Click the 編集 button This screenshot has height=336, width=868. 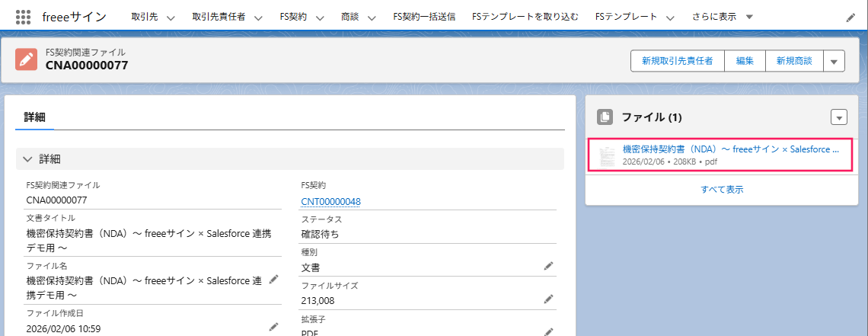[x=745, y=62]
